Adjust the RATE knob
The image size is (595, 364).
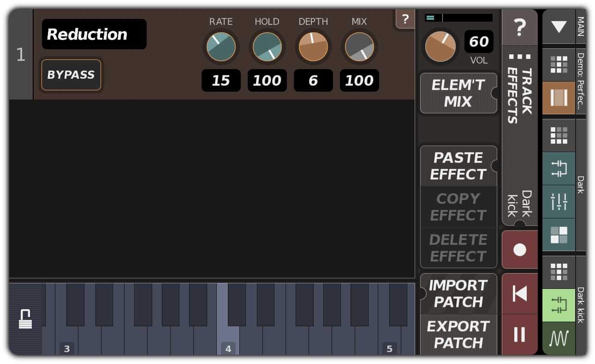click(221, 47)
